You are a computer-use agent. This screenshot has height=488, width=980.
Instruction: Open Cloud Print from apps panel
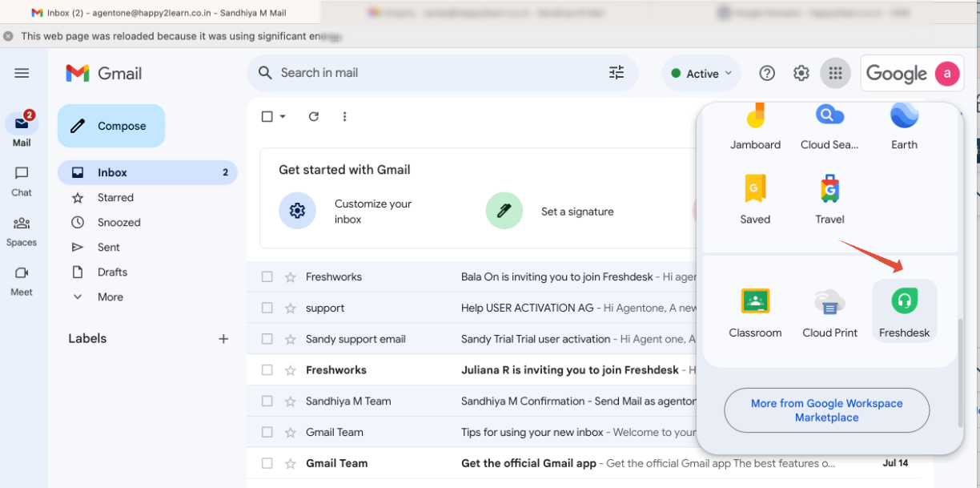click(829, 312)
